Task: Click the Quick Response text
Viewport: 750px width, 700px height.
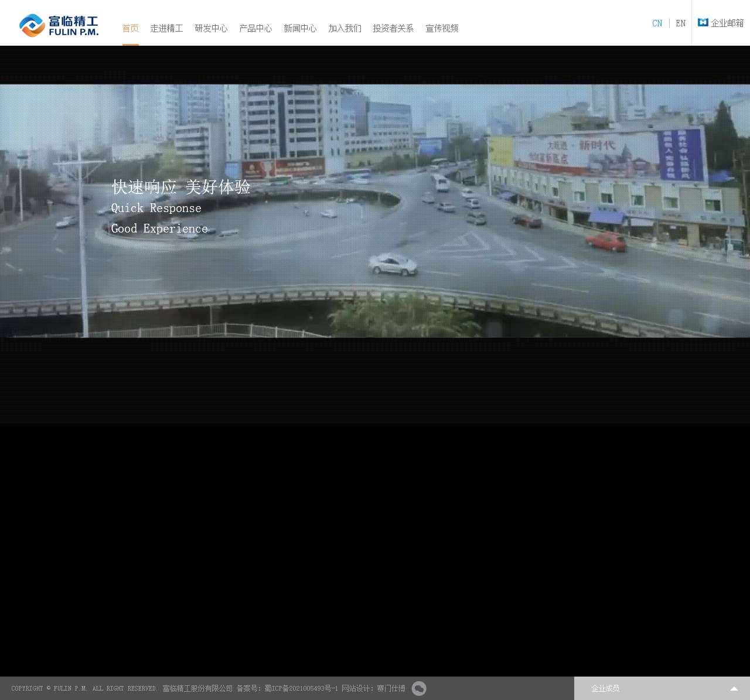Action: point(156,208)
